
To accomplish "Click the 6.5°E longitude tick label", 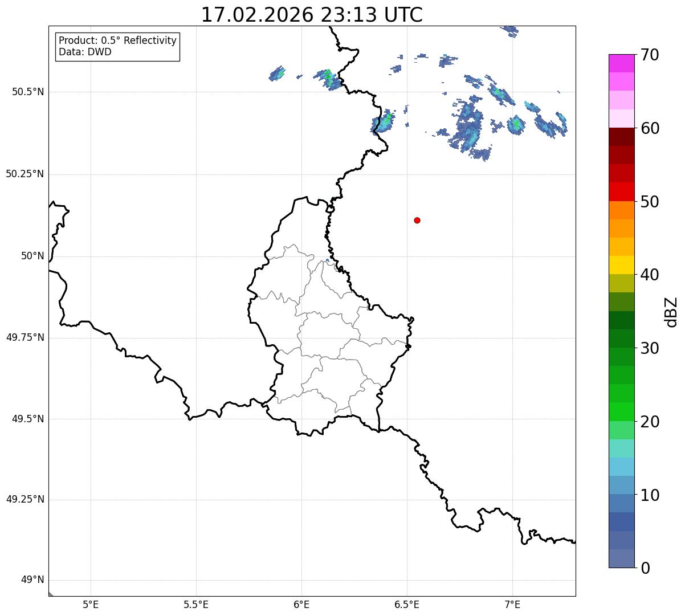I will tap(407, 604).
